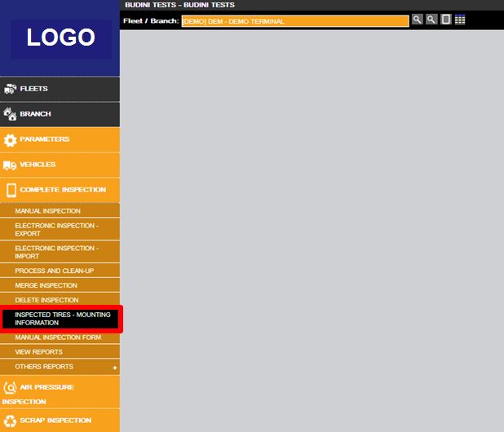This screenshot has width=504, height=432.
Task: Click the Air Pressure Inspection icon
Action: tap(10, 388)
